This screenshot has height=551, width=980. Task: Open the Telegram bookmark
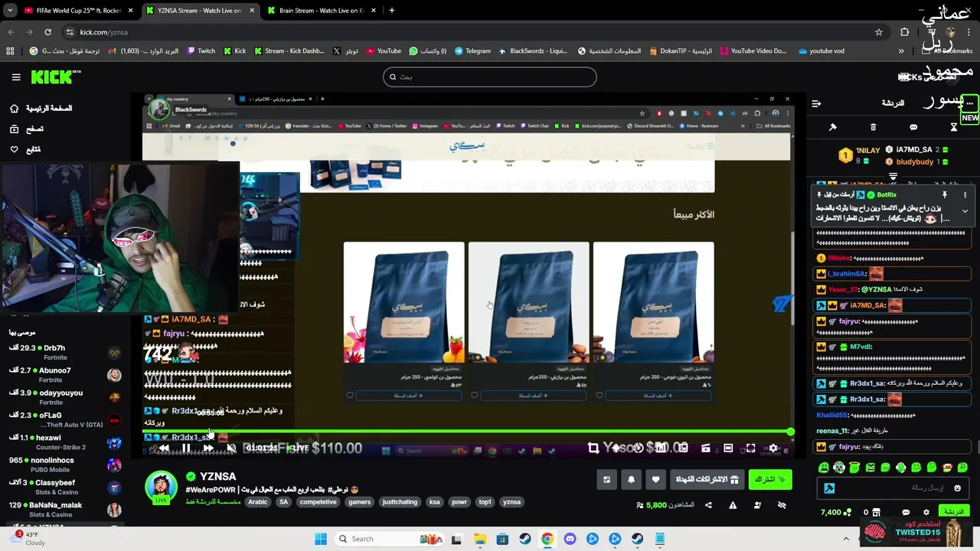[x=472, y=51]
